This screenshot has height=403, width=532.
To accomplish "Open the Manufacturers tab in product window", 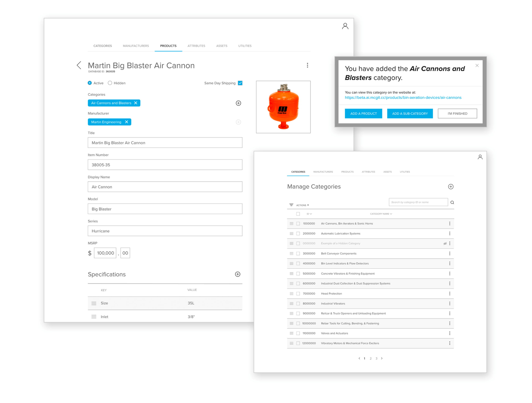I will pos(136,46).
